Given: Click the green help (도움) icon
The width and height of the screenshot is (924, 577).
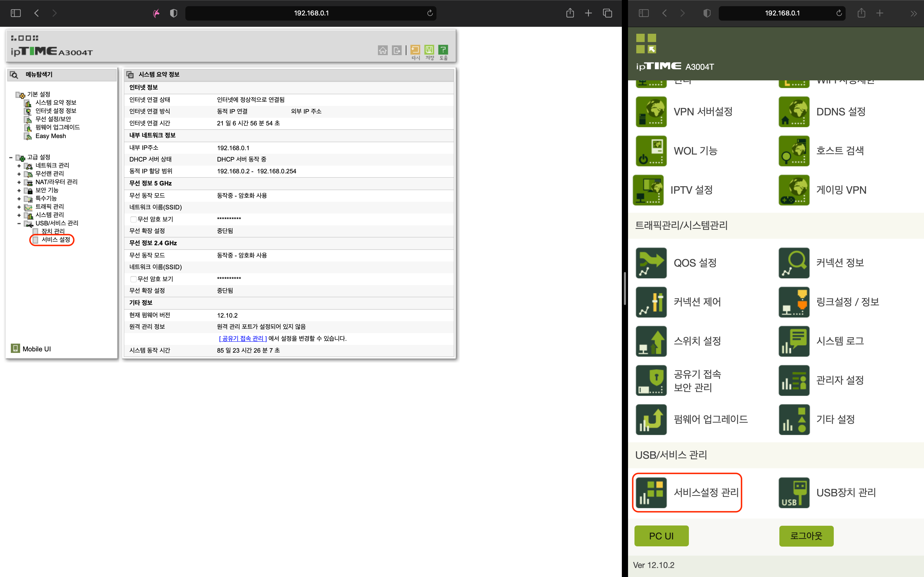Looking at the screenshot, I should (443, 50).
